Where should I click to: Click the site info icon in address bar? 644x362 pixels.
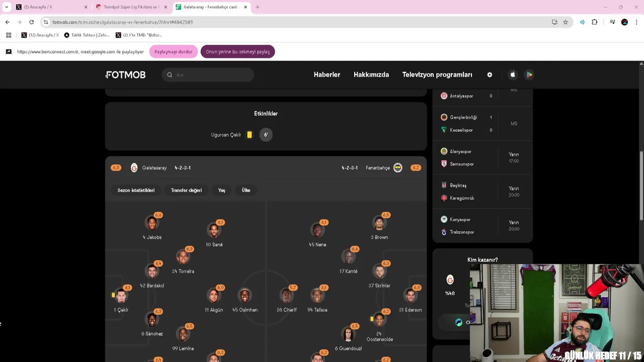pos(46,22)
